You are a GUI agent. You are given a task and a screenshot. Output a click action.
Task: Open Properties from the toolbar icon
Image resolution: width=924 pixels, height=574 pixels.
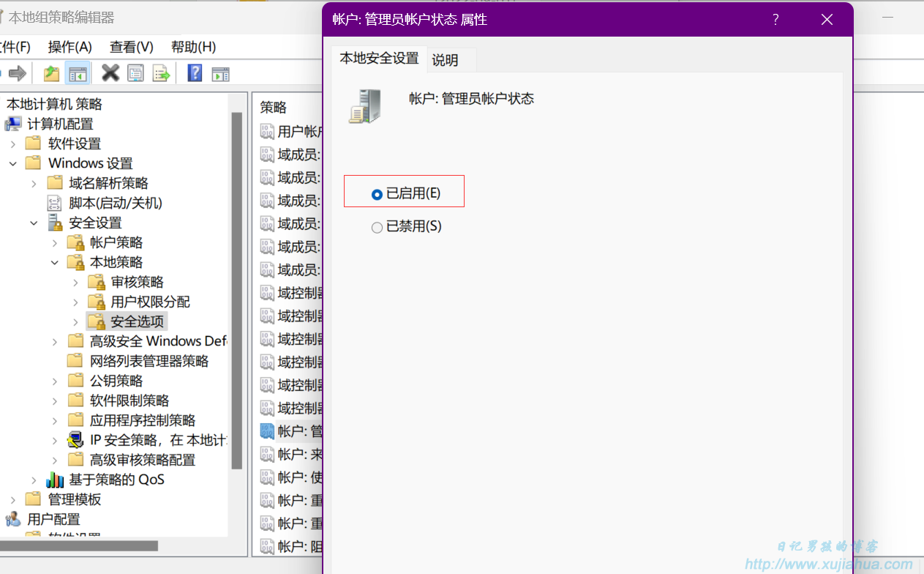pyautogui.click(x=135, y=73)
